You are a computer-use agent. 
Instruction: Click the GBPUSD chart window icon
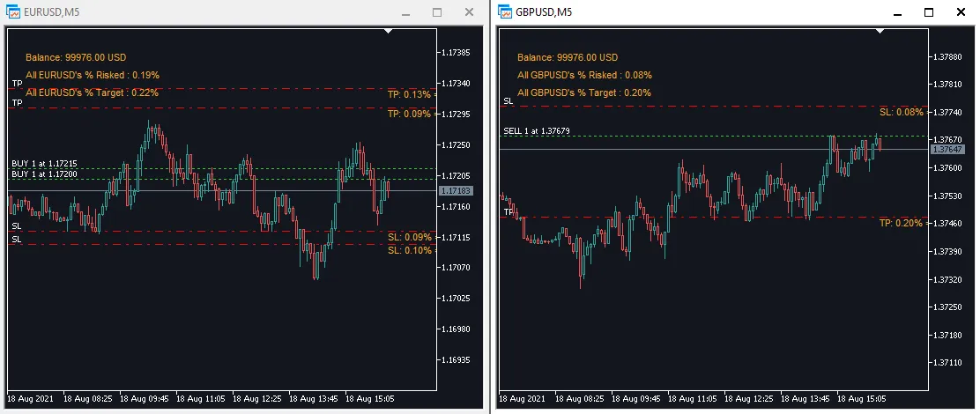point(505,12)
